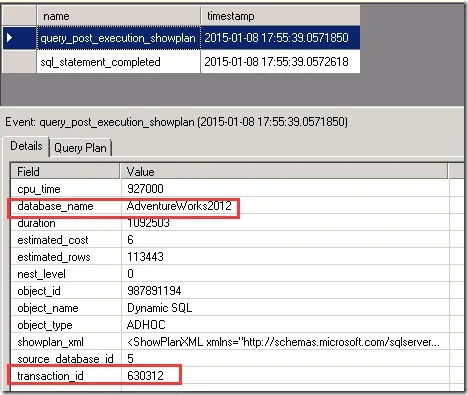Select the showplan_xml field
The image size is (468, 395).
point(50,342)
